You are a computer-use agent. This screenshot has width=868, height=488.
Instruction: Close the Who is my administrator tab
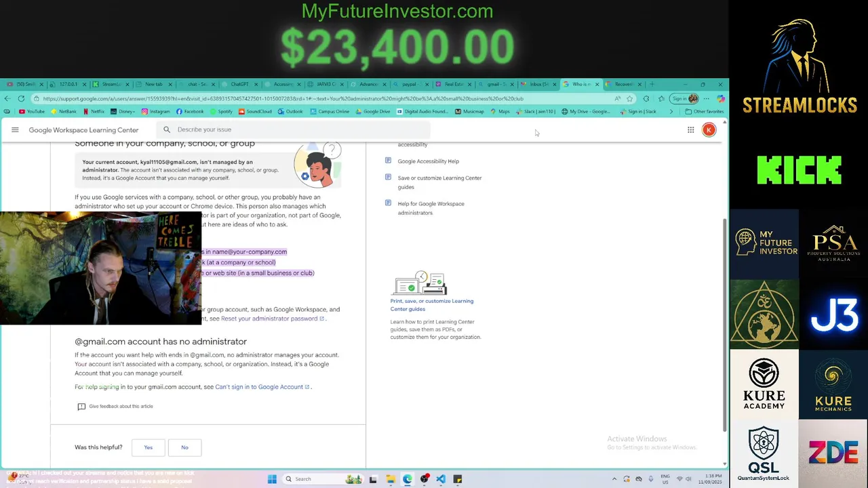click(x=597, y=84)
